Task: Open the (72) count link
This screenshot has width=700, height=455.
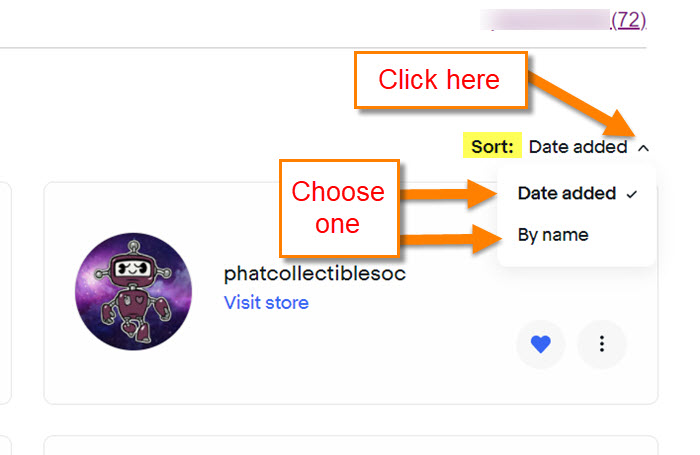Action: coord(628,20)
